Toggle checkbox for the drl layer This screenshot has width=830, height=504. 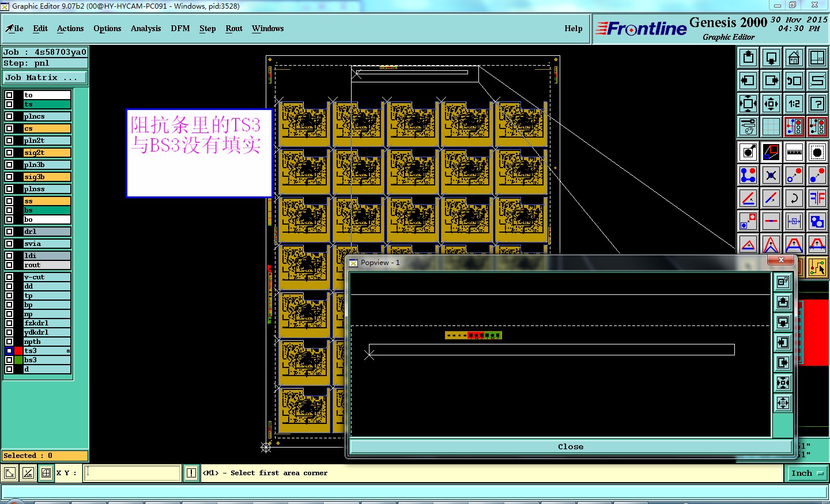pos(9,232)
